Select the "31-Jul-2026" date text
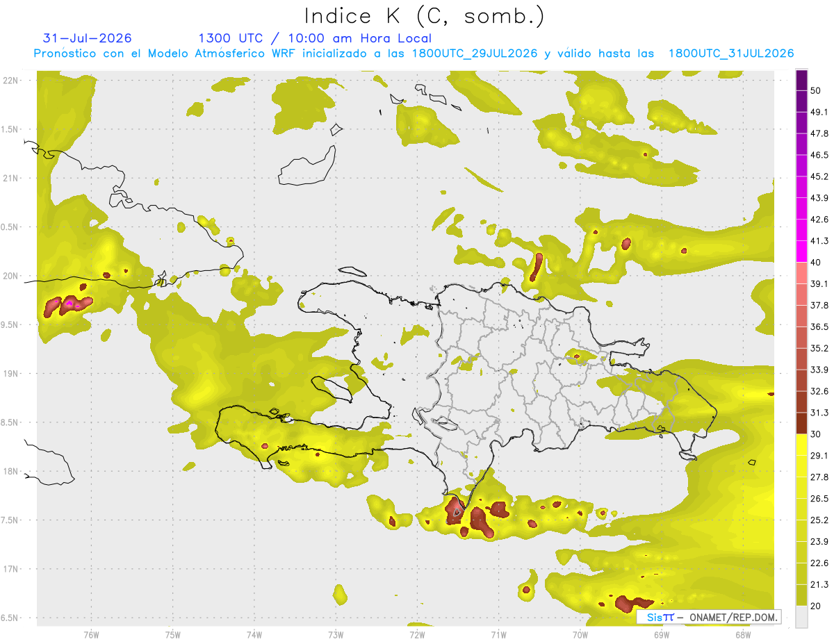Screen dimensions: 834x644 coord(88,38)
